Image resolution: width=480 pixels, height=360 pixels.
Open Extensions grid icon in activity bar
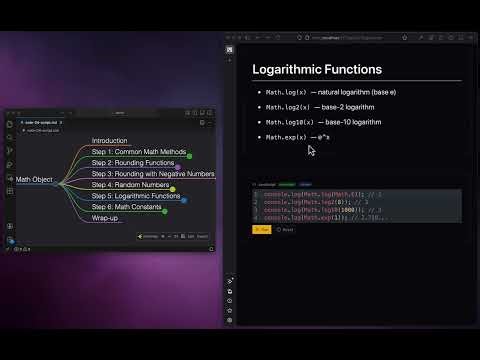[x=10, y=191]
